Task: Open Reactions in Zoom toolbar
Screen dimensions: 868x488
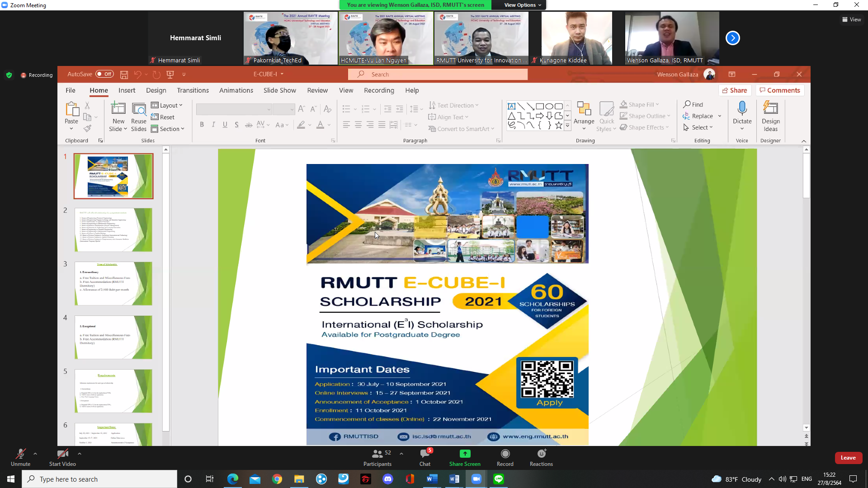Action: coord(541,457)
